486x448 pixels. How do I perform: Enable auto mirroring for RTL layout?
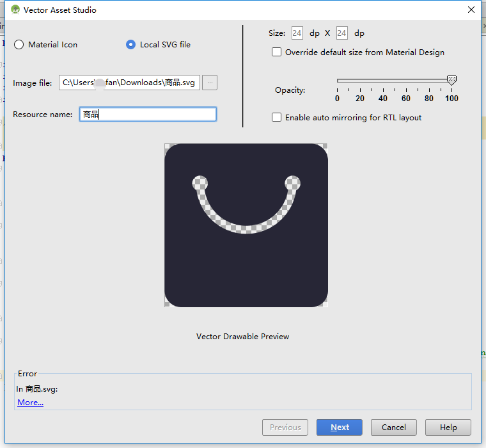[276, 117]
